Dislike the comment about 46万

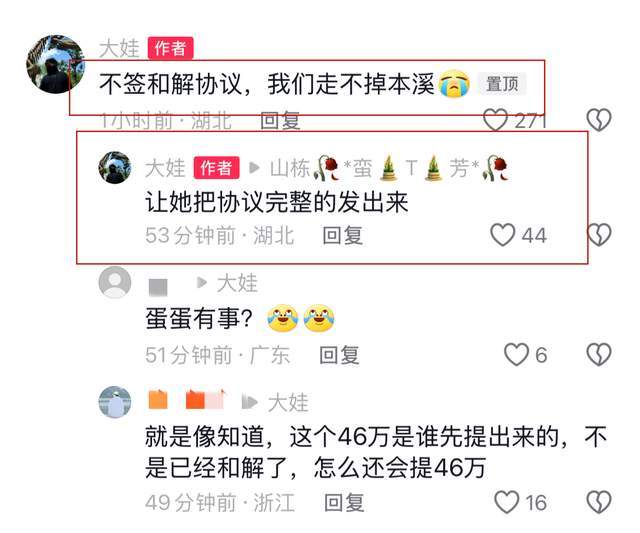[x=599, y=502]
